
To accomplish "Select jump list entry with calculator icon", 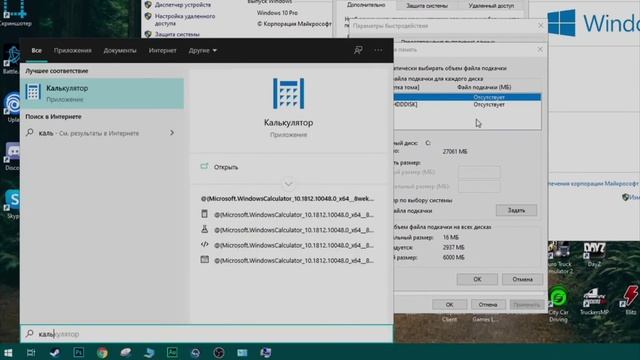I will point(288,214).
